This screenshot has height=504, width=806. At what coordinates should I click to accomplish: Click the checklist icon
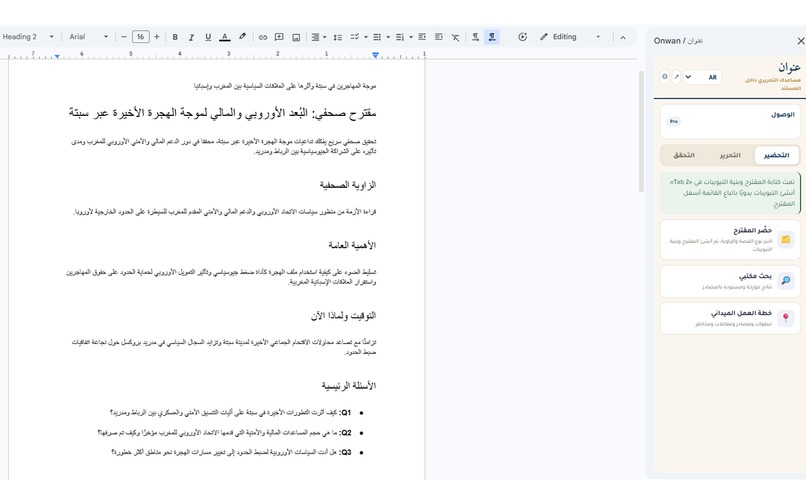click(x=355, y=37)
